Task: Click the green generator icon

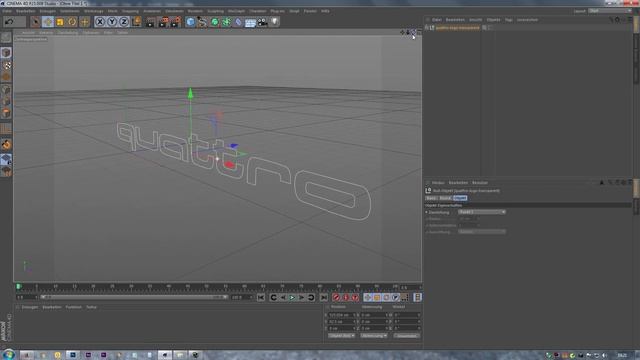Action: click(x=214, y=22)
